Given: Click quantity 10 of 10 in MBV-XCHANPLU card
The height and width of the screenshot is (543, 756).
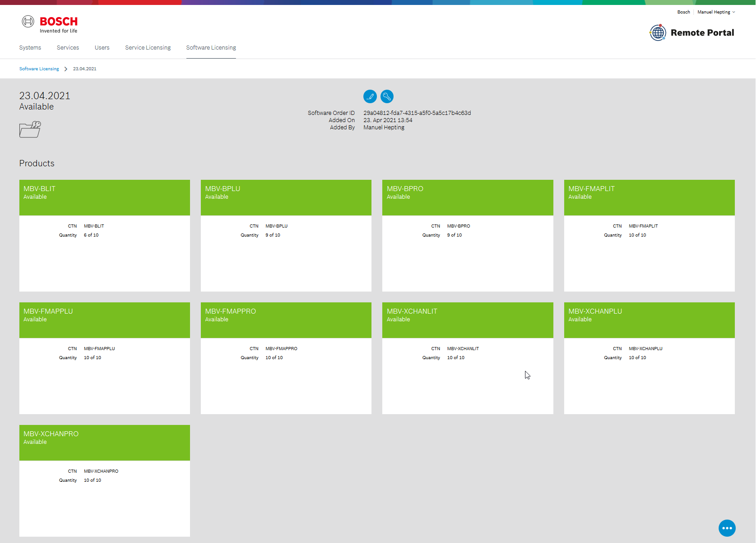Looking at the screenshot, I should [x=638, y=358].
